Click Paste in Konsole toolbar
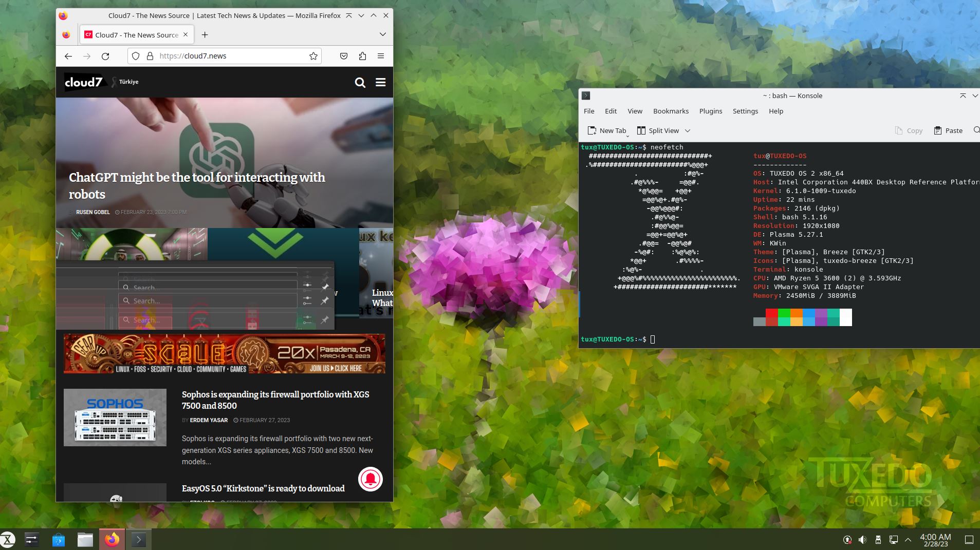980x550 pixels. point(948,130)
